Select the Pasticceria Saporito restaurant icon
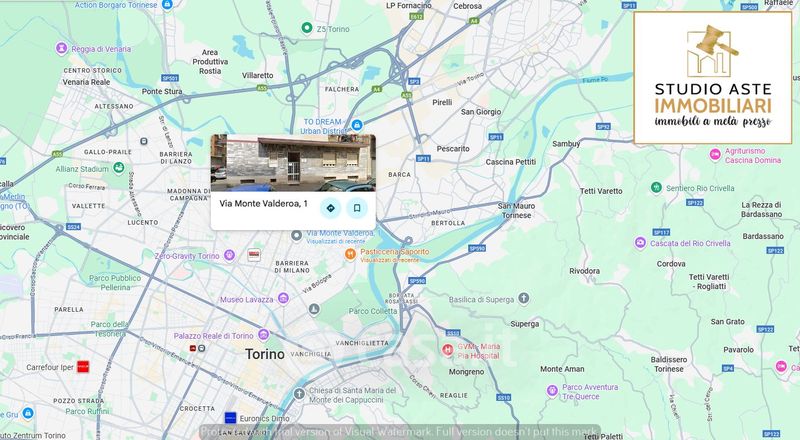Viewport: 800px width, 440px height. click(350, 254)
